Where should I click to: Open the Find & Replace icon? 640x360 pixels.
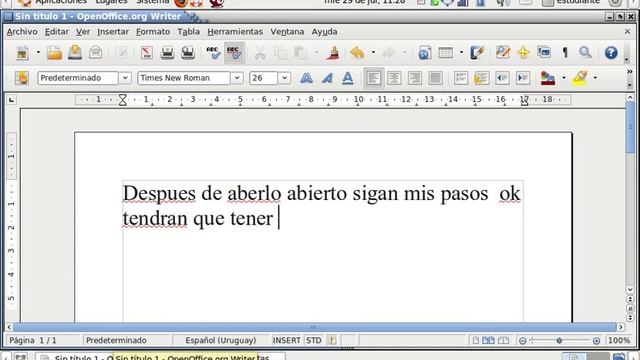coord(503,53)
